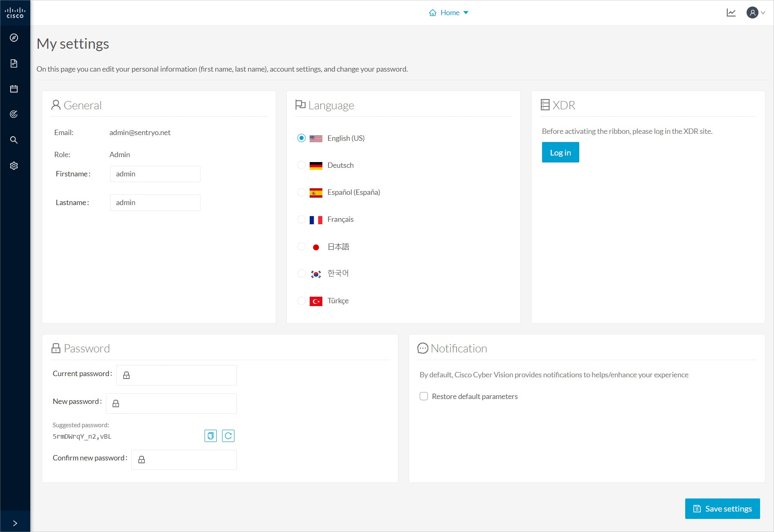Open the Events calendar icon in sidebar
774x532 pixels.
tap(14, 89)
